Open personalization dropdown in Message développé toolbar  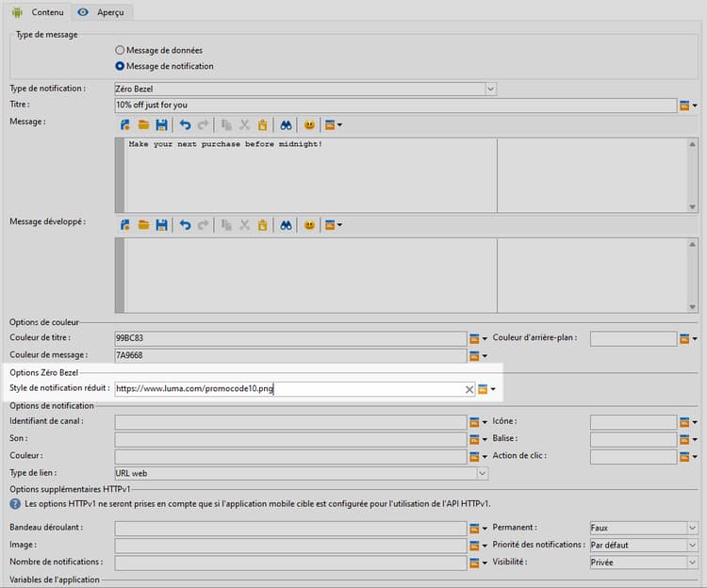tap(333, 225)
